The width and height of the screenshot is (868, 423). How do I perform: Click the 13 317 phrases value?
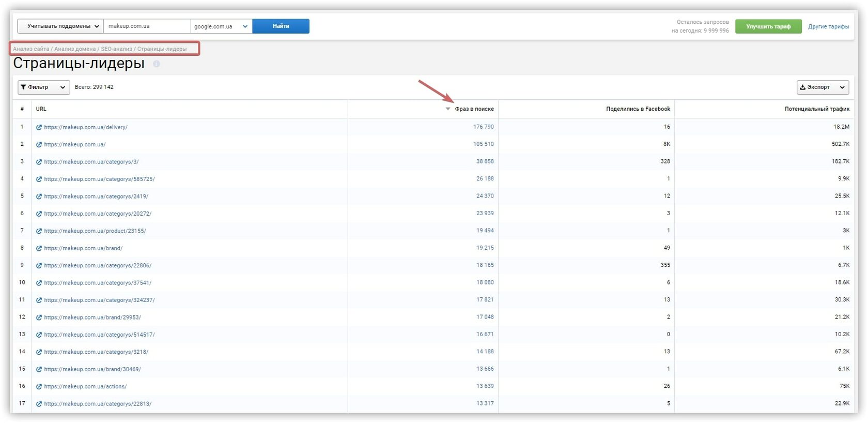(x=485, y=404)
